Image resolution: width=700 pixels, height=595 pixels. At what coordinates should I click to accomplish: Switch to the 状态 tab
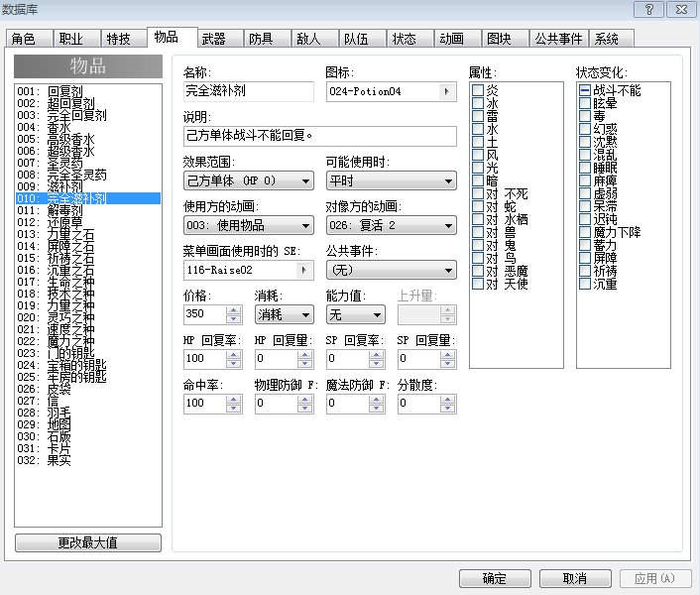pos(410,39)
